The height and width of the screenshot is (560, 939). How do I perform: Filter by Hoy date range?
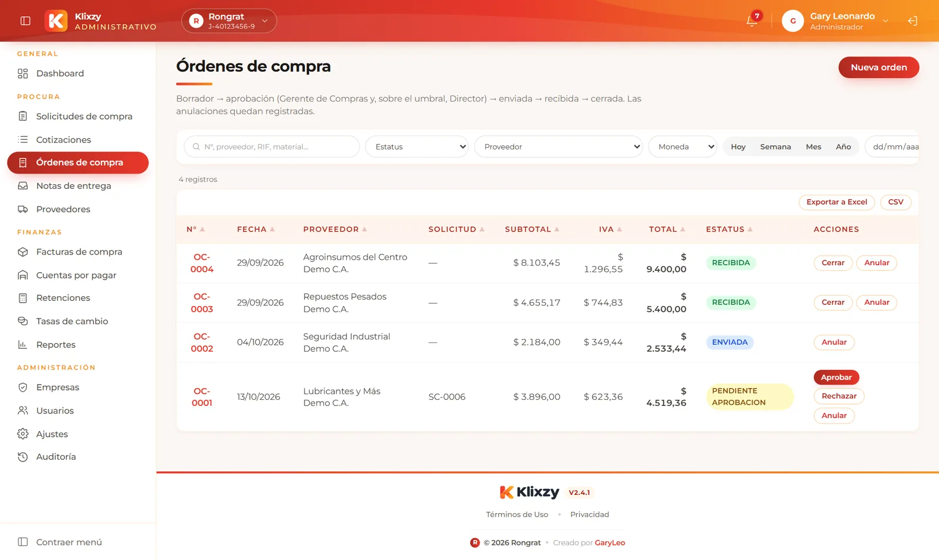[738, 147]
